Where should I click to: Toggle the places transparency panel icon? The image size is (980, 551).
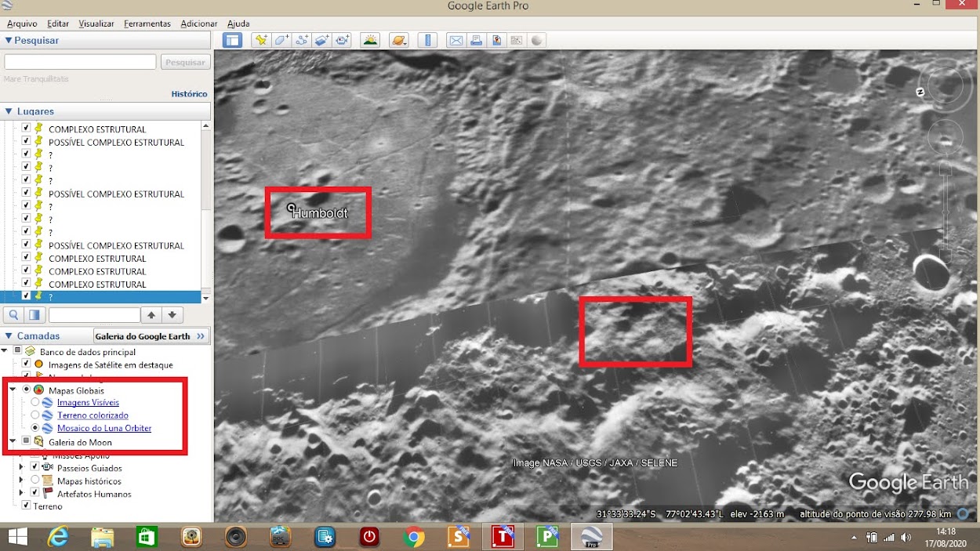point(34,315)
